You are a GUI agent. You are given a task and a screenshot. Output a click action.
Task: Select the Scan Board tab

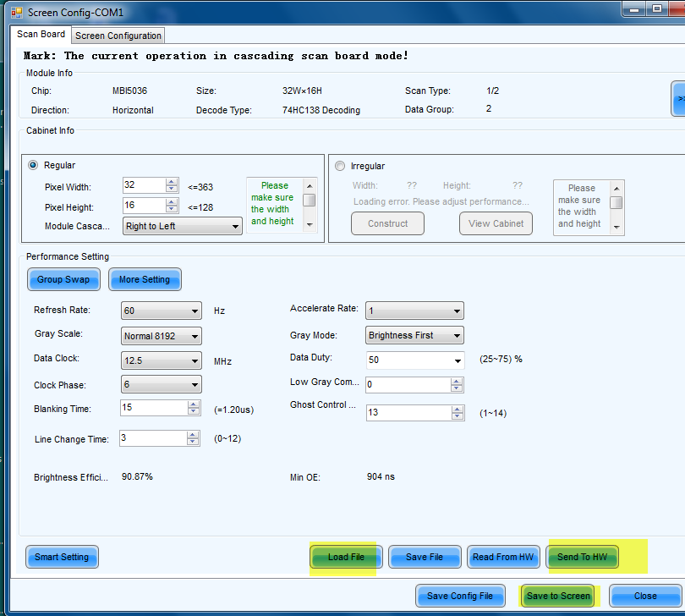click(x=41, y=35)
